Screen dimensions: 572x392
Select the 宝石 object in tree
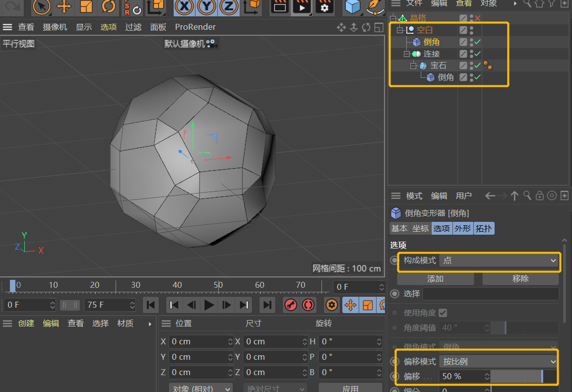click(438, 65)
